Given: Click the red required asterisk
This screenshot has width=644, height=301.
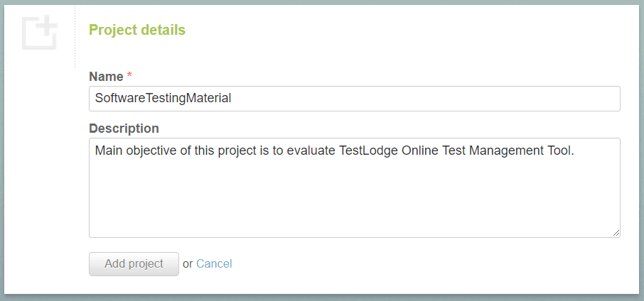Looking at the screenshot, I should pyautogui.click(x=129, y=75).
